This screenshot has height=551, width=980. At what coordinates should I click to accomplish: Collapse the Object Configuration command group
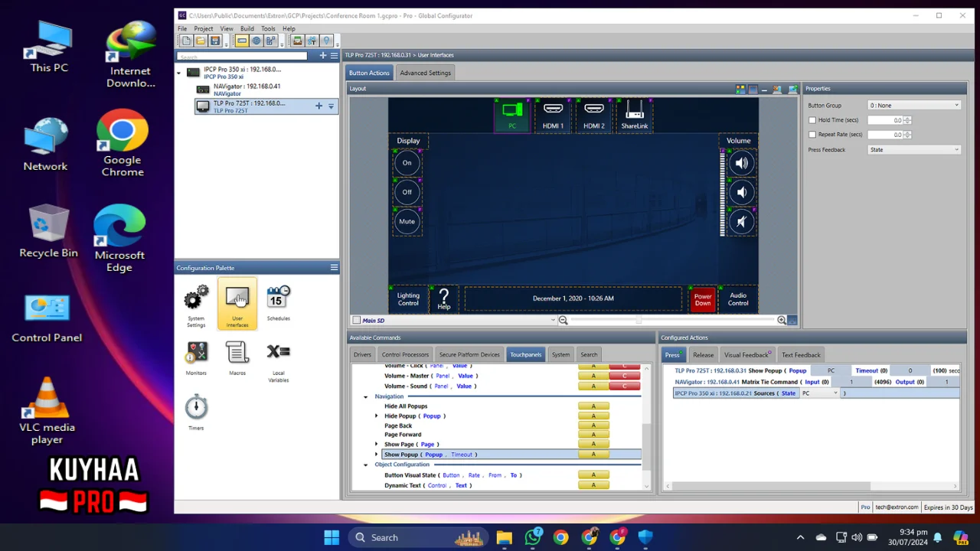pyautogui.click(x=365, y=465)
